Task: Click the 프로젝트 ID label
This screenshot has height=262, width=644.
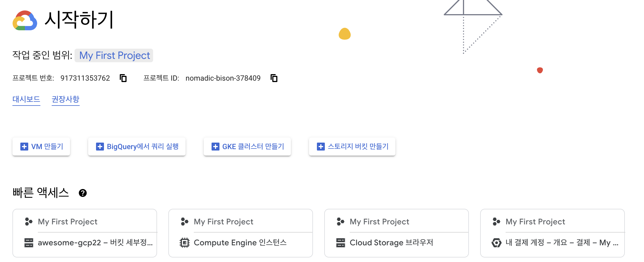Action: point(161,78)
